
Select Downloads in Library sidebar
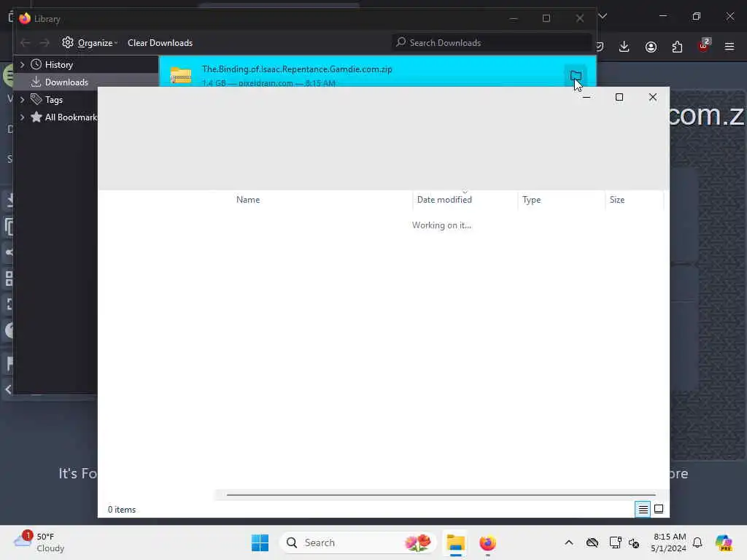66,82
